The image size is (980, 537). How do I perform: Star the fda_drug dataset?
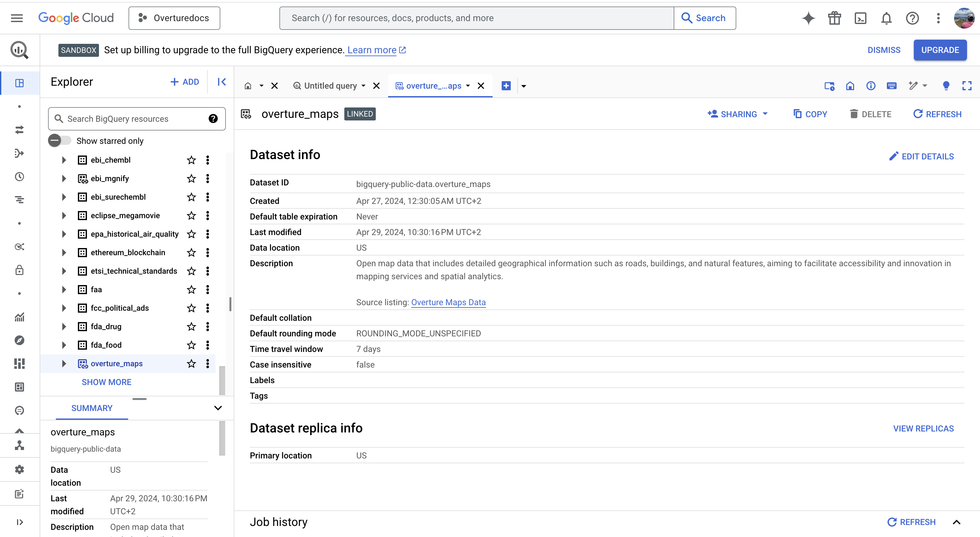pyautogui.click(x=191, y=326)
